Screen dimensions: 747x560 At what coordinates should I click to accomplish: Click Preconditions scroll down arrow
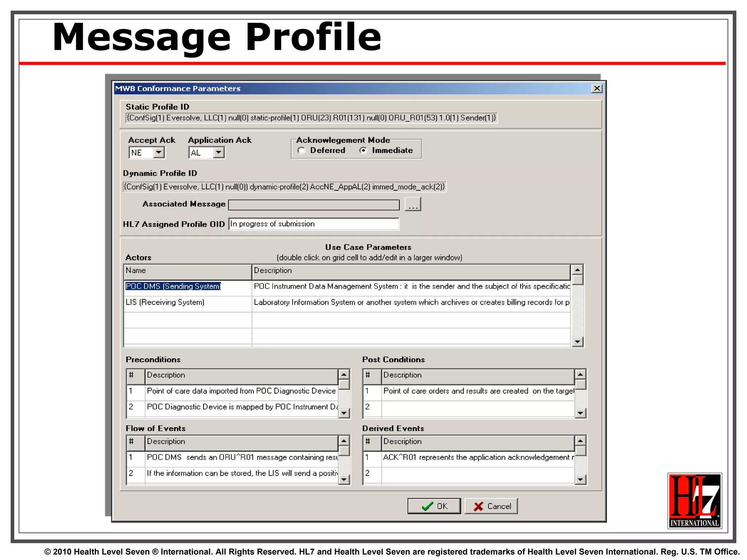coord(344,413)
